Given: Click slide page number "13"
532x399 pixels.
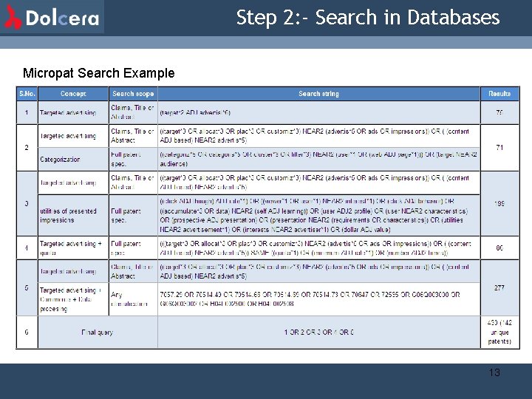Looking at the screenshot, I should pos(494,372).
